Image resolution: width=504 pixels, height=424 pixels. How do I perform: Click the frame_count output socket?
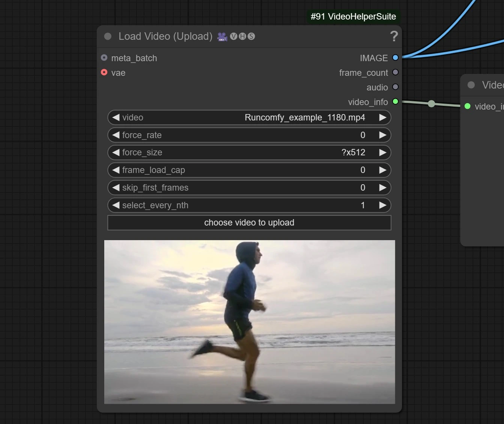pos(395,72)
